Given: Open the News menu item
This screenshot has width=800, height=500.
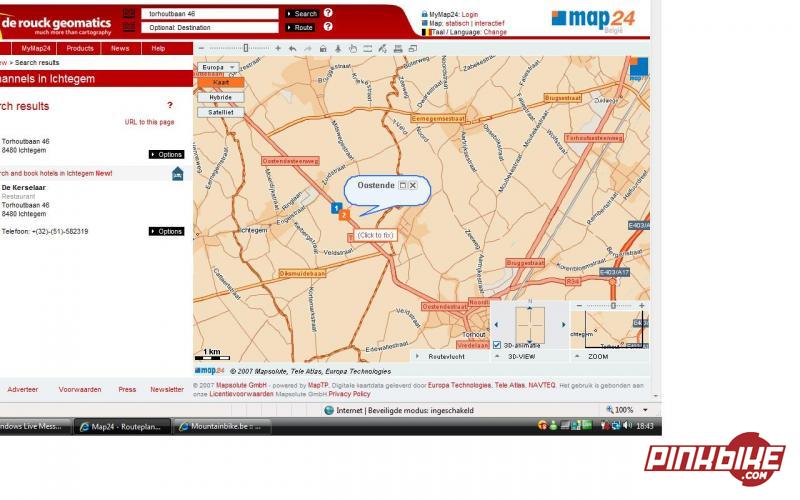Looking at the screenshot, I should [120, 48].
